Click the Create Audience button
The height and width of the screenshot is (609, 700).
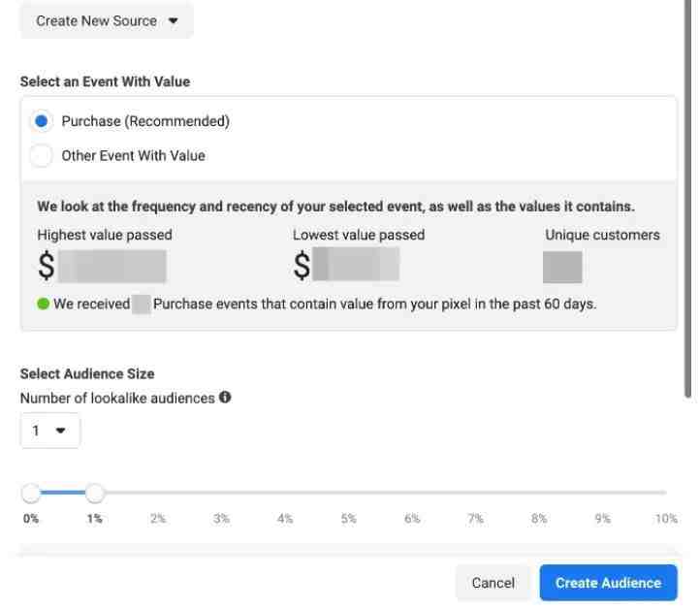pos(608,583)
